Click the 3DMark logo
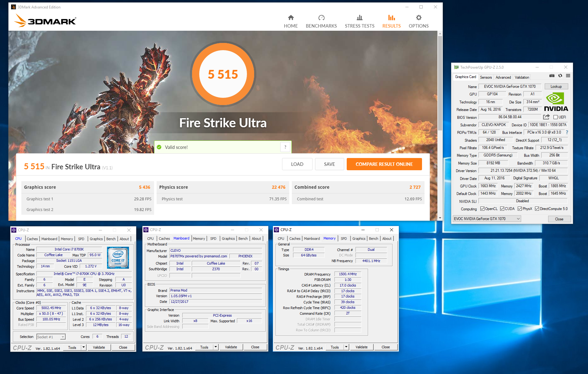 click(45, 21)
